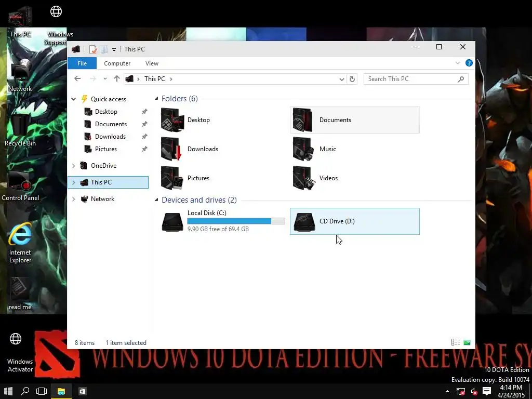Screen dimensions: 532x399
Task: Click the search magnifier icon in Explorer
Action: point(461,79)
